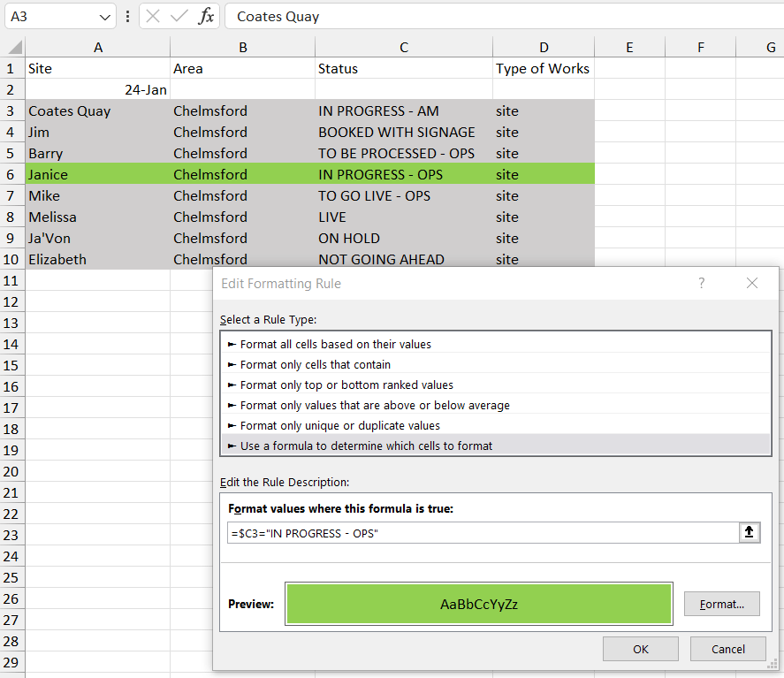Image resolution: width=784 pixels, height=678 pixels.
Task: Select row header 6
Action: pos(11,174)
